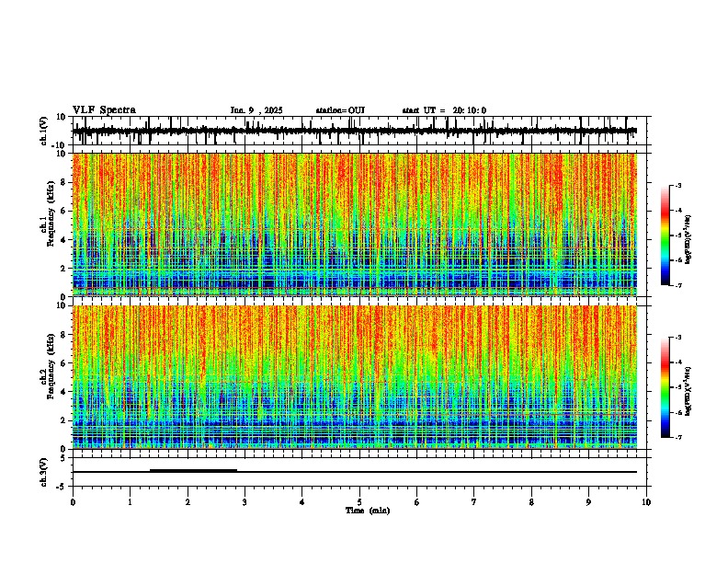Viewport: 728px width, 563px height.
Task: Click inside the ch.2 spectrogram panel
Action: pos(355,377)
